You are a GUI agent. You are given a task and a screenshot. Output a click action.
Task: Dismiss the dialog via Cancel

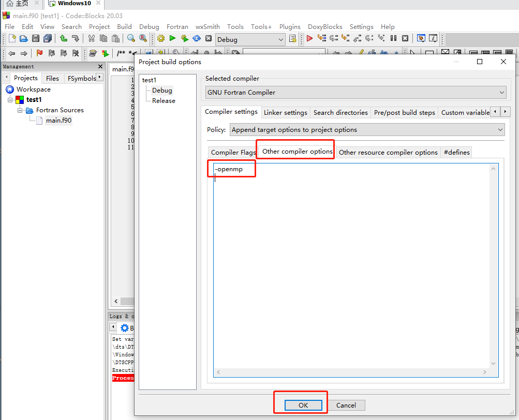[x=346, y=405]
